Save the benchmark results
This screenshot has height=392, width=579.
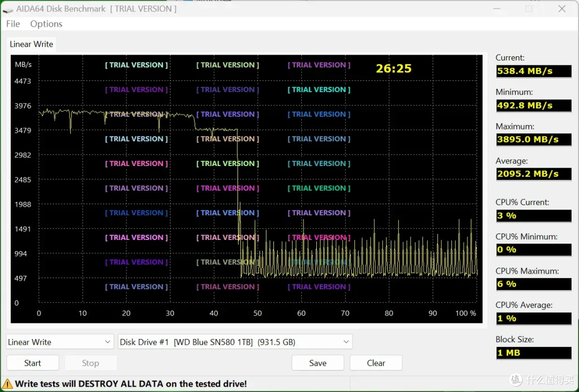(317, 363)
